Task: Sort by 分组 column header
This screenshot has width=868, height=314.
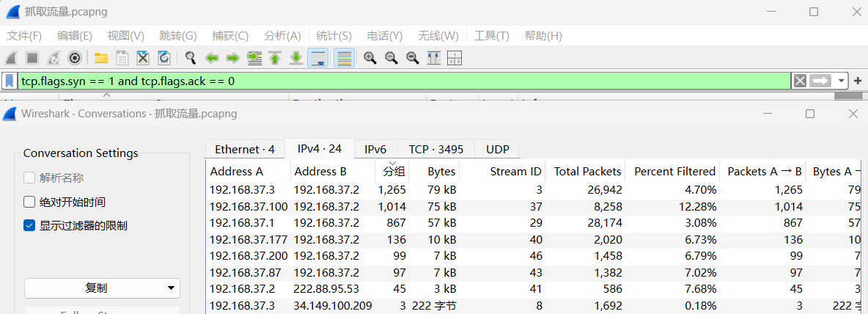Action: click(392, 172)
